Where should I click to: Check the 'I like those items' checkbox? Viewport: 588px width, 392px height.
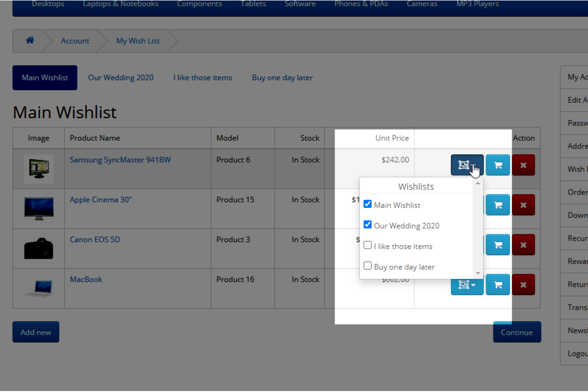[x=367, y=245]
